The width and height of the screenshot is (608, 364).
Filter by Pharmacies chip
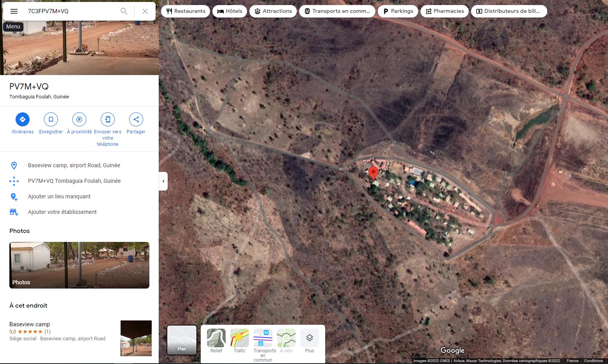pyautogui.click(x=445, y=11)
